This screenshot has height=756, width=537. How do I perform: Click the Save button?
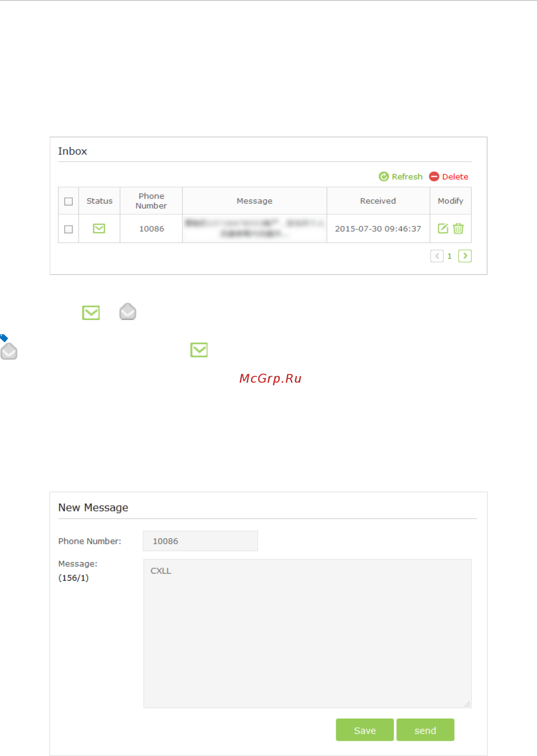click(365, 730)
